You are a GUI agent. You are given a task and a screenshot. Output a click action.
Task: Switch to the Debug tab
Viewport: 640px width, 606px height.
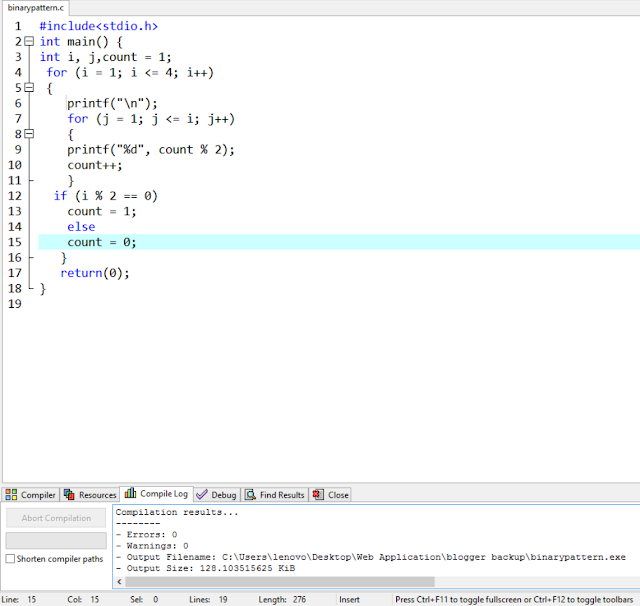217,495
